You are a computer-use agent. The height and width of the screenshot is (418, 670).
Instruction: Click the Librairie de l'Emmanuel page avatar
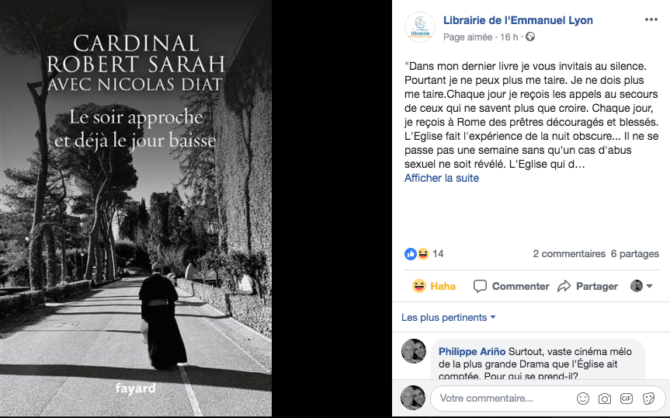[x=420, y=27]
